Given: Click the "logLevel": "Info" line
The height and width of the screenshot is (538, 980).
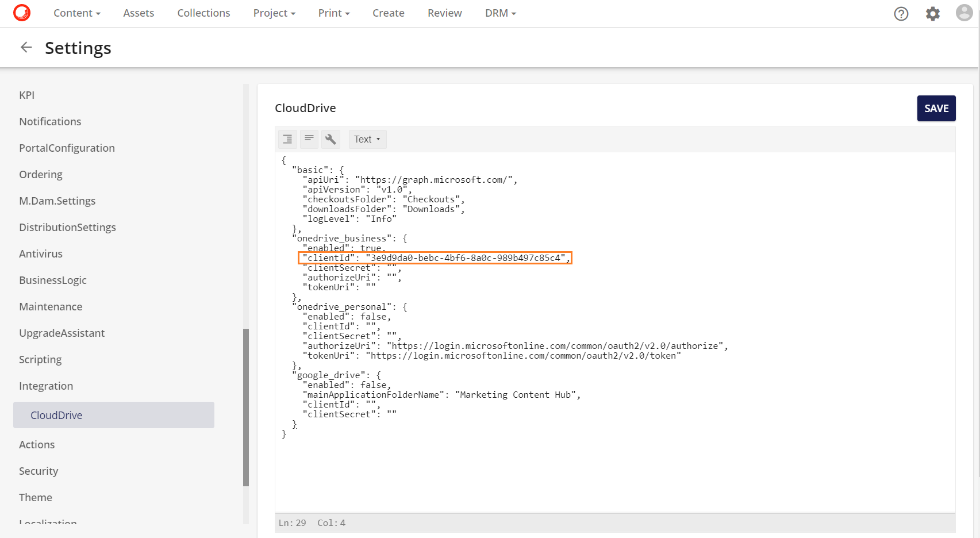Looking at the screenshot, I should [x=349, y=219].
